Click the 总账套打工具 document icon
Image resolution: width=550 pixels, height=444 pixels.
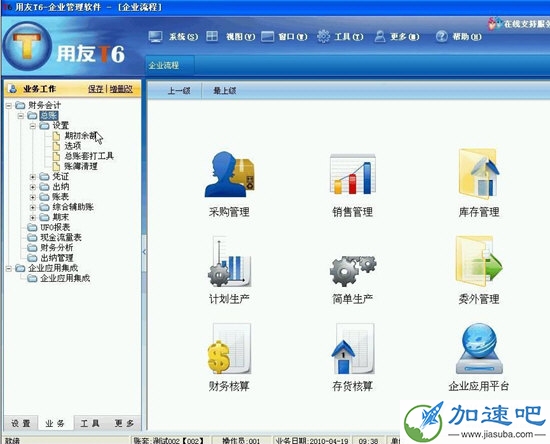coord(56,156)
